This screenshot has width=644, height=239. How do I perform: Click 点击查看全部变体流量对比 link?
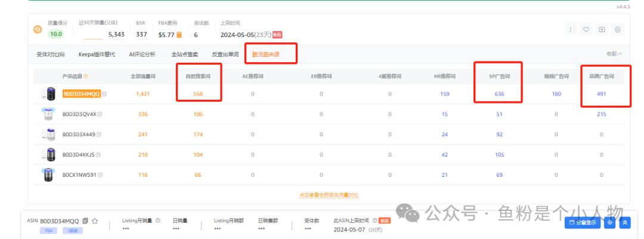click(x=329, y=195)
